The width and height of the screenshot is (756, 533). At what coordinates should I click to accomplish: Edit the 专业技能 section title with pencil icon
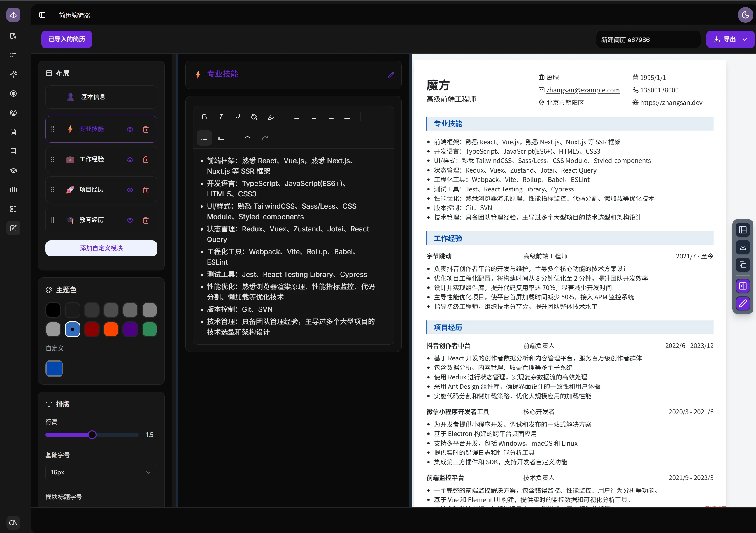(391, 75)
